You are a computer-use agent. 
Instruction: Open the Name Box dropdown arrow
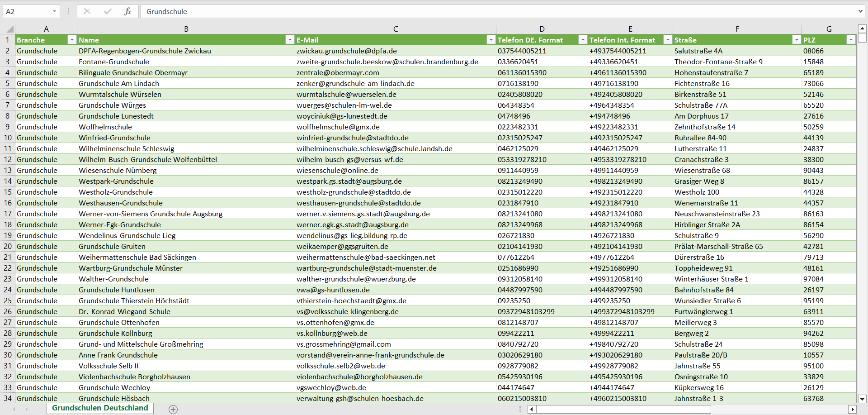pyautogui.click(x=54, y=11)
